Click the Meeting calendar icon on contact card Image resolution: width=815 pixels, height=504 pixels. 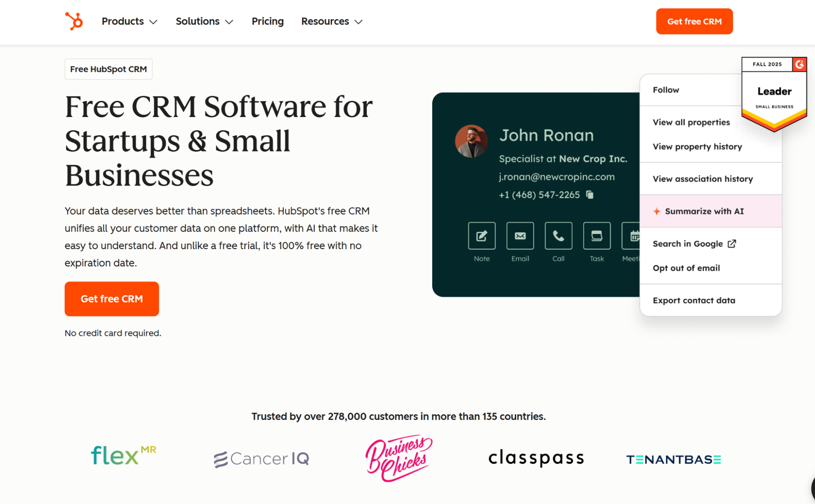(631, 235)
